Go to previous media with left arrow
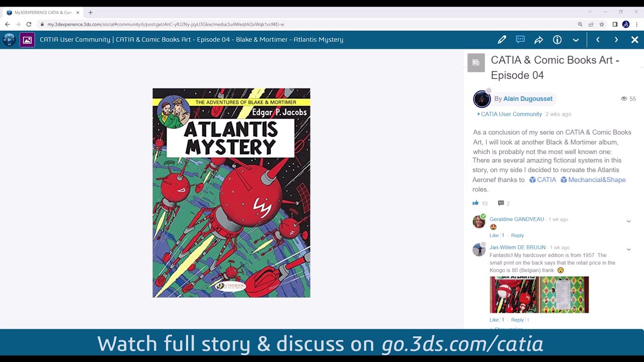This screenshot has width=644, height=362. point(598,40)
